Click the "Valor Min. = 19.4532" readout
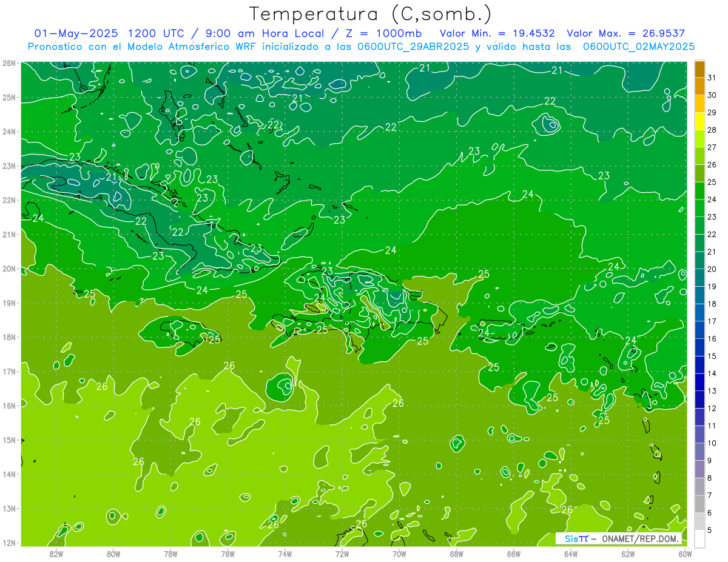 499,33
